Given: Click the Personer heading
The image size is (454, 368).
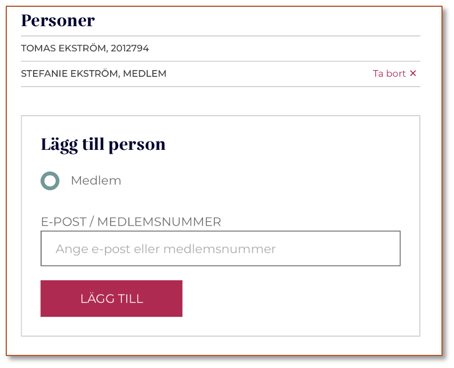Looking at the screenshot, I should (x=58, y=20).
